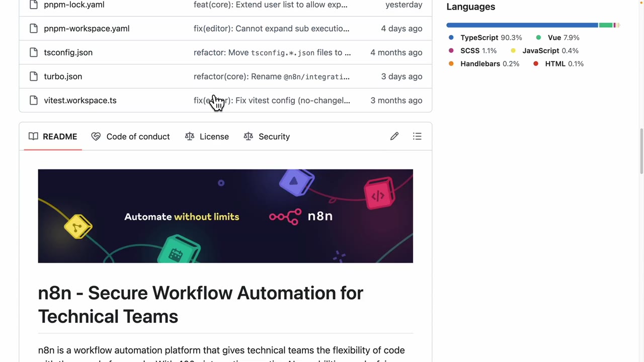This screenshot has height=362, width=644.
Task: Switch to the License tab
Action: point(207,136)
